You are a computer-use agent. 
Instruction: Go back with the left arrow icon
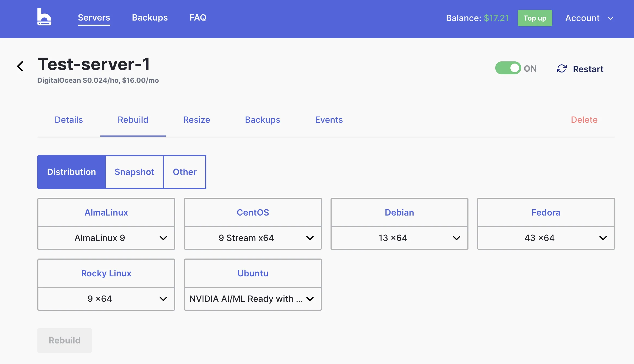(20, 66)
